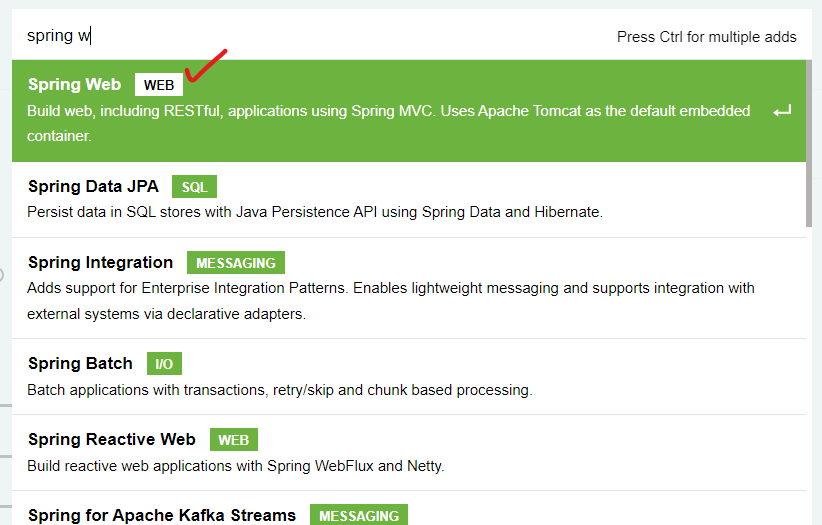Click the dependency list scrollbar thumb
Viewport: 822px width, 525px height.
tap(809, 143)
